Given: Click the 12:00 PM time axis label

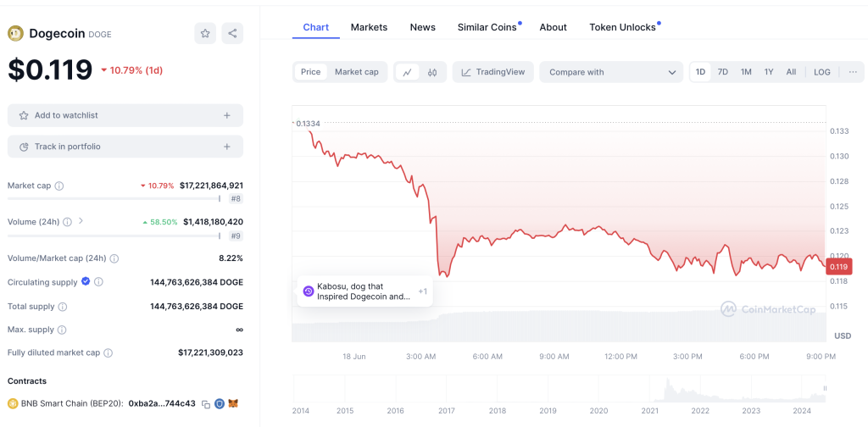Looking at the screenshot, I should 620,357.
